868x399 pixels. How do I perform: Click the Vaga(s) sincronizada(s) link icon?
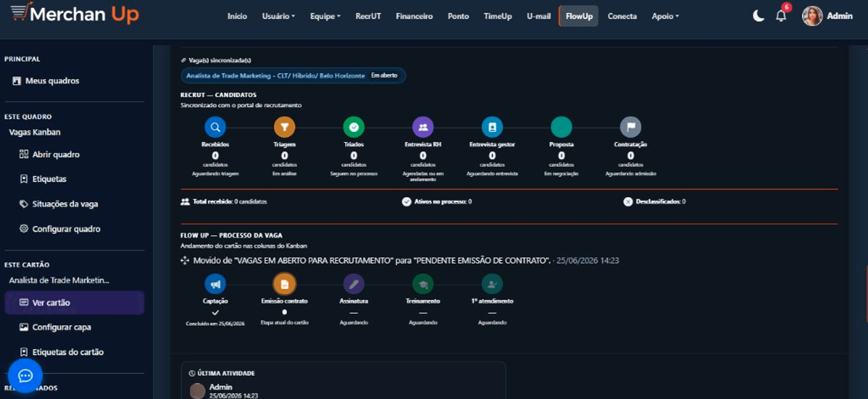pos(183,60)
